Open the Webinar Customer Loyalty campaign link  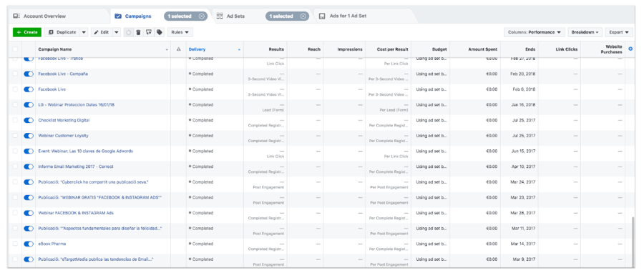(x=63, y=136)
